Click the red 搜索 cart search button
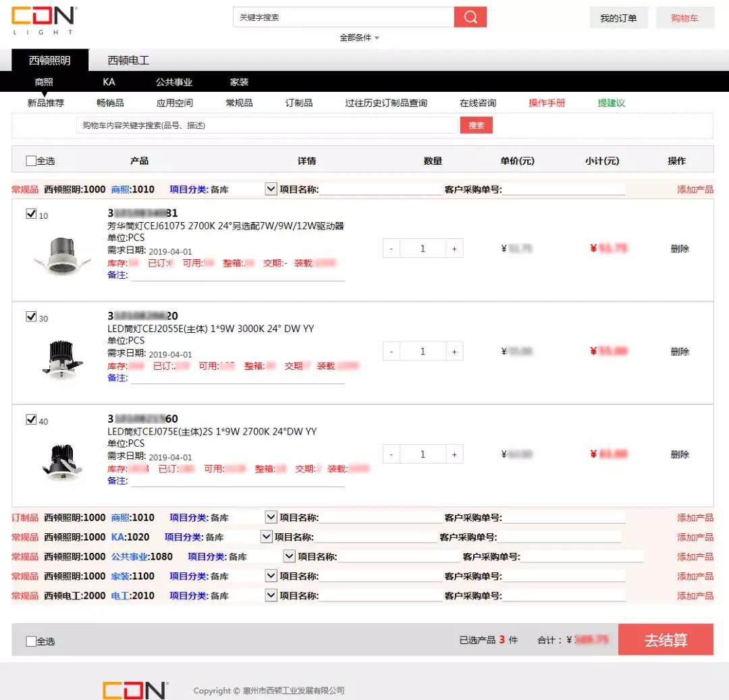Image resolution: width=729 pixels, height=700 pixels. coord(476,125)
